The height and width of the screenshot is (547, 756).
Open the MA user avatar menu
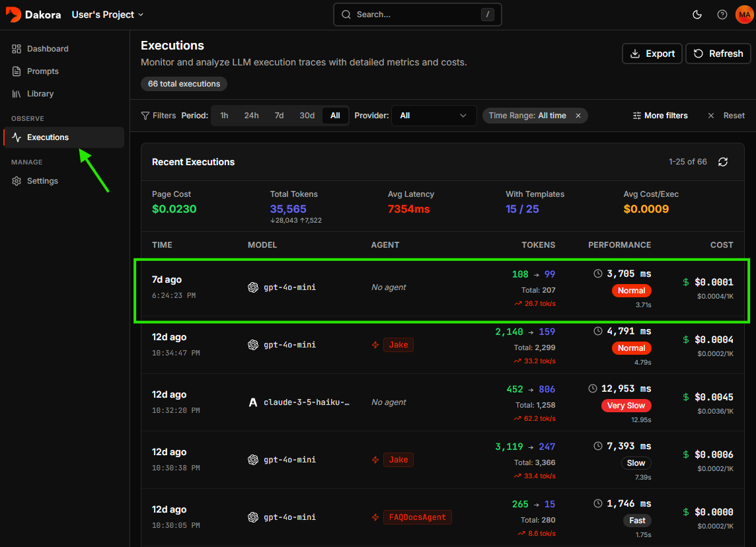(744, 15)
